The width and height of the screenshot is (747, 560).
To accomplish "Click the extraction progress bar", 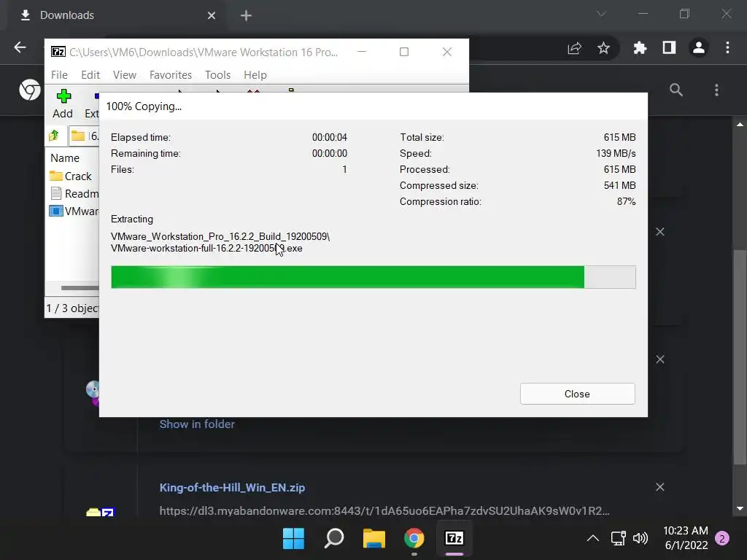I will point(373,277).
